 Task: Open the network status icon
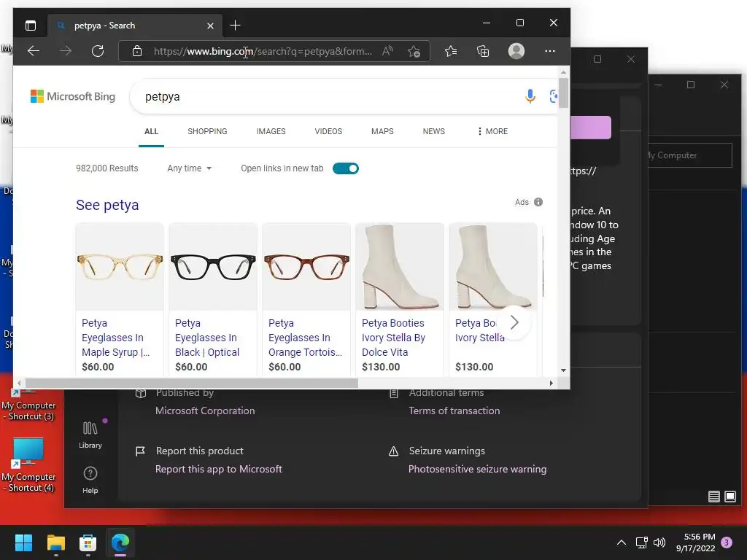[x=641, y=542]
